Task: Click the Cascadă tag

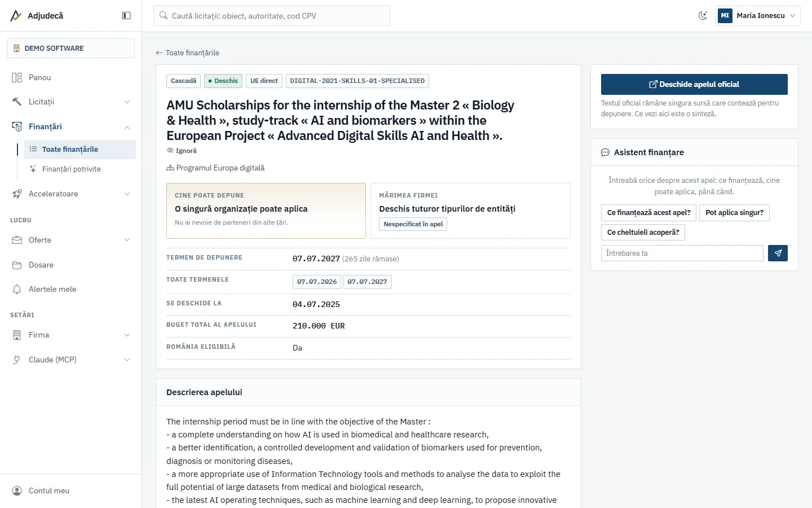Action: (184, 81)
